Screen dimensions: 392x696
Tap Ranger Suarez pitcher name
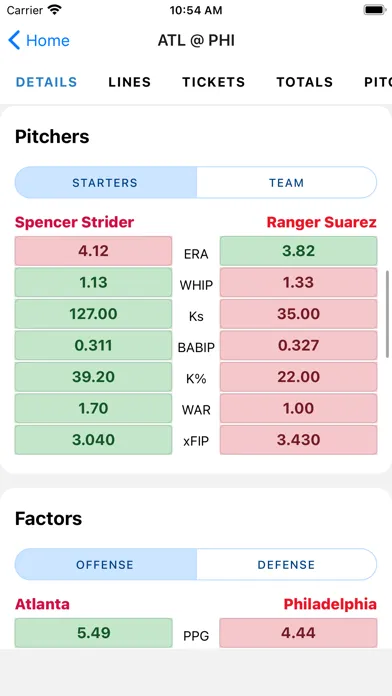coord(321,222)
